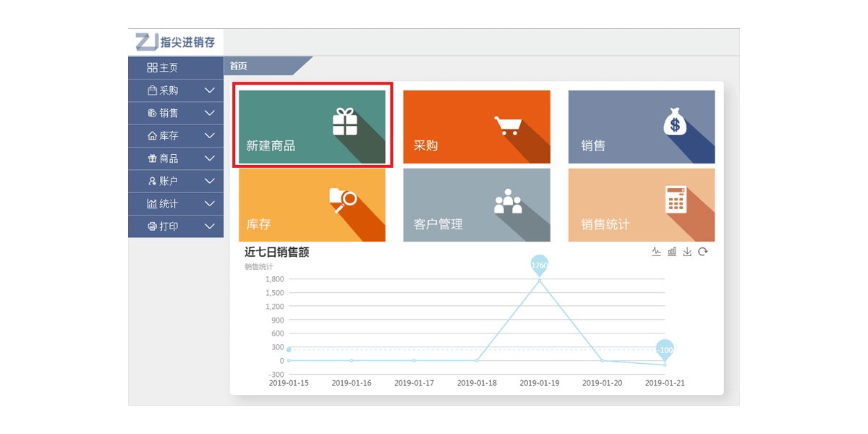The width and height of the screenshot is (868, 434).
Task: Click the 客户管理 tile label
Action: [x=438, y=225]
